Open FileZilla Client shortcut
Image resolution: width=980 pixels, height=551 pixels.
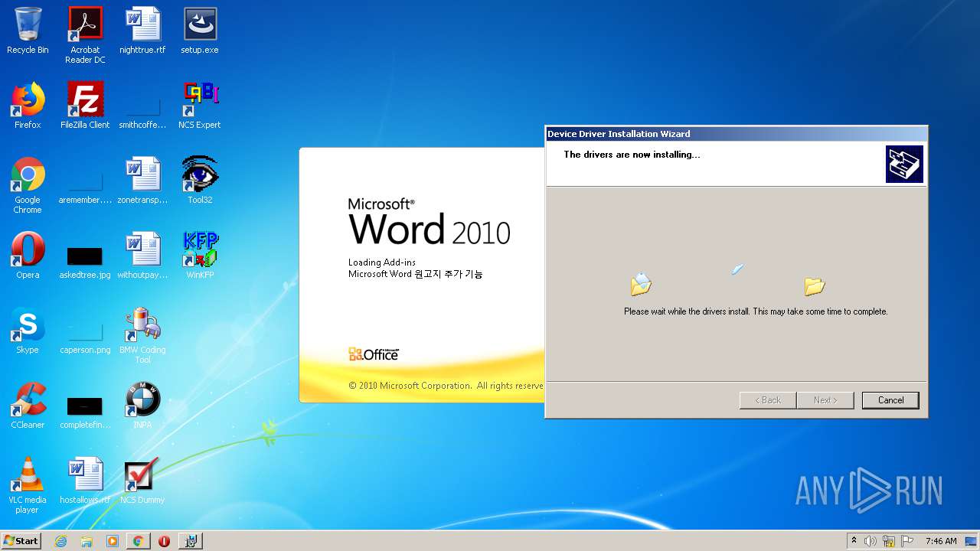pyautogui.click(x=85, y=106)
